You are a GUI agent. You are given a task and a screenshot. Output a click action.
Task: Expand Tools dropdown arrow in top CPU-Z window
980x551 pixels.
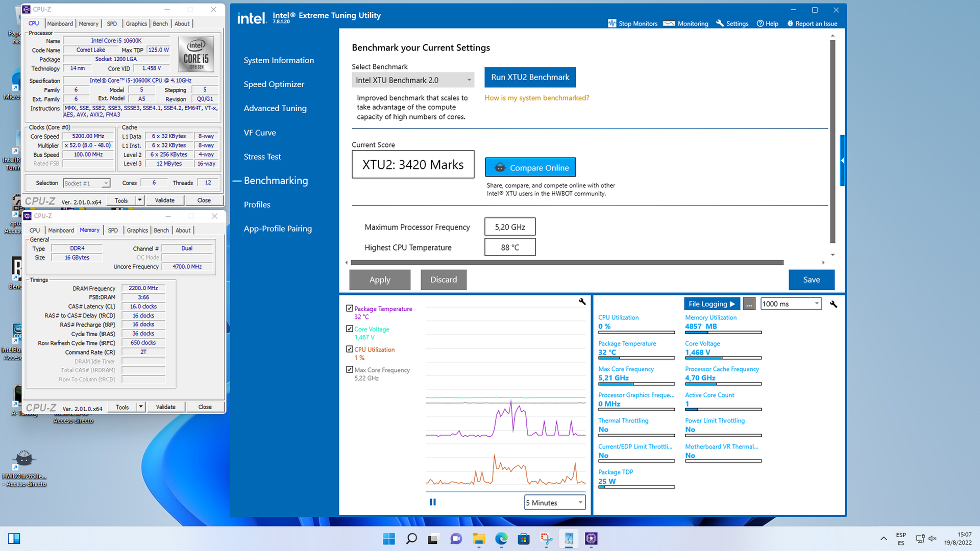pos(140,201)
